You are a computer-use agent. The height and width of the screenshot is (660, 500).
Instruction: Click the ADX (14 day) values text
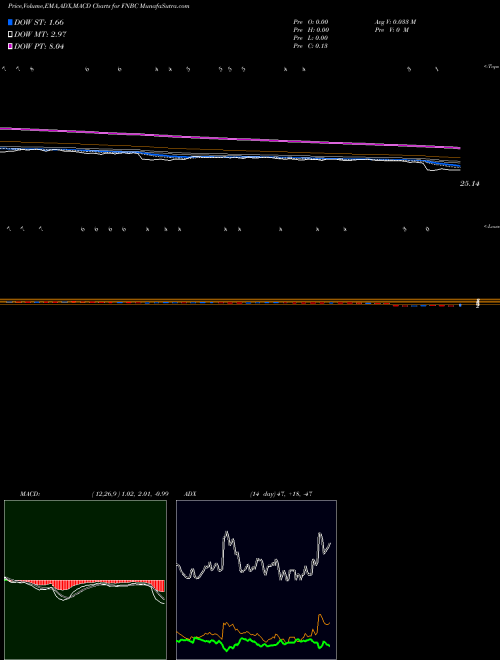click(x=281, y=494)
